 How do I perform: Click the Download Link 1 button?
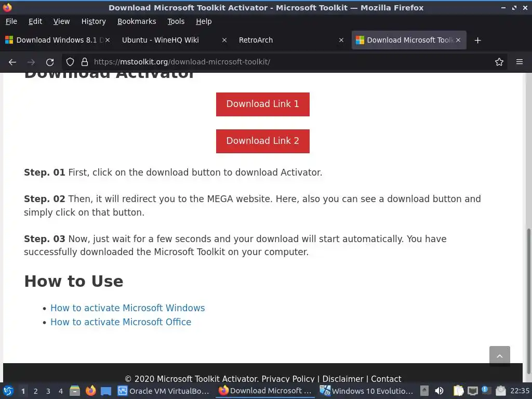point(262,104)
